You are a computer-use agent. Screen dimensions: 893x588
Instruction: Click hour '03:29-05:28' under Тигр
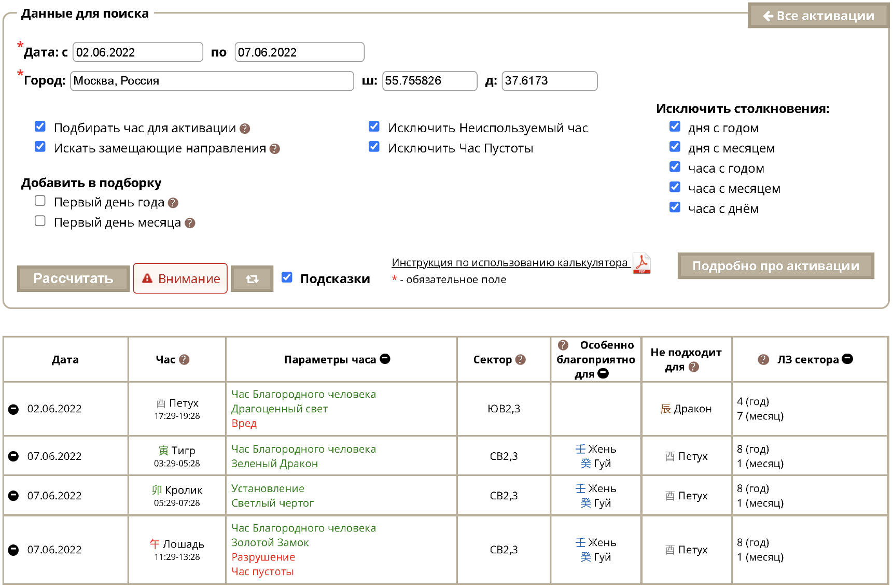tap(177, 464)
